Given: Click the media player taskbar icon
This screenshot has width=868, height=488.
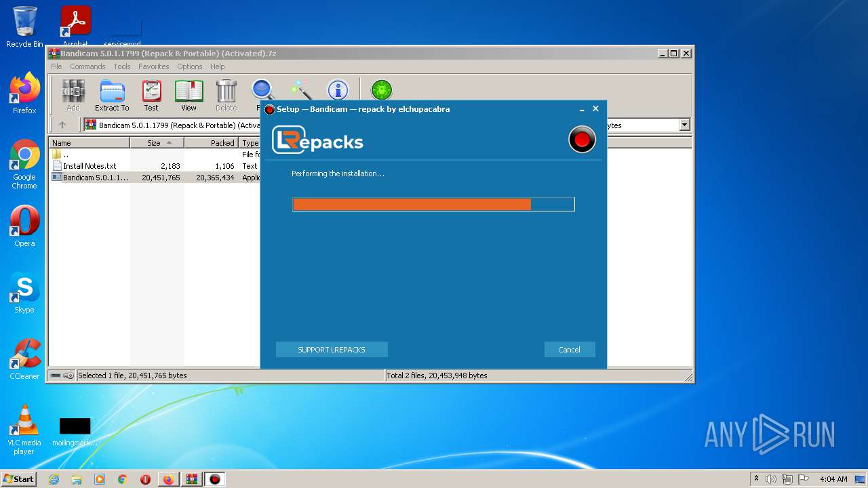Looking at the screenshot, I should tap(100, 479).
